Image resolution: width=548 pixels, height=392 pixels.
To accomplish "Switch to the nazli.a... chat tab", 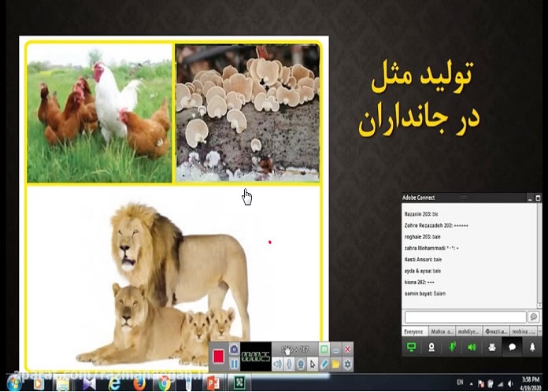I will coord(496,331).
